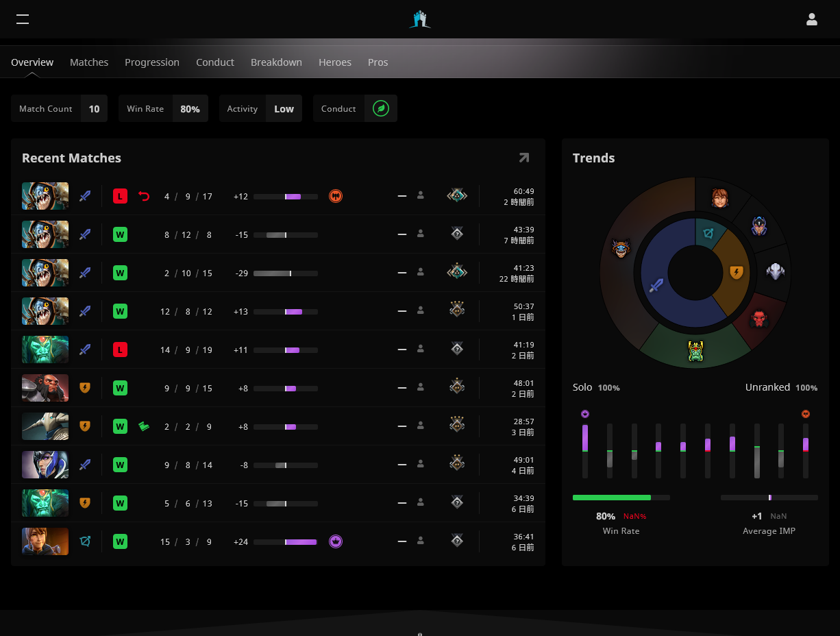Screen dimensions: 840x636
Task: View the Pros tab
Action: (x=378, y=62)
